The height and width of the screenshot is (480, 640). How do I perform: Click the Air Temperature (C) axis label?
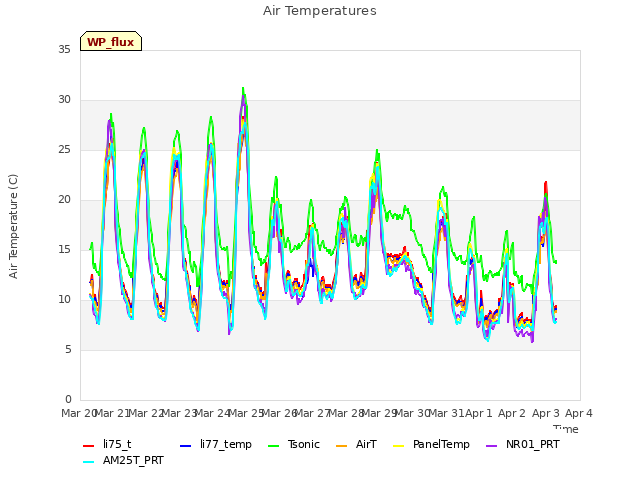pos(13,226)
